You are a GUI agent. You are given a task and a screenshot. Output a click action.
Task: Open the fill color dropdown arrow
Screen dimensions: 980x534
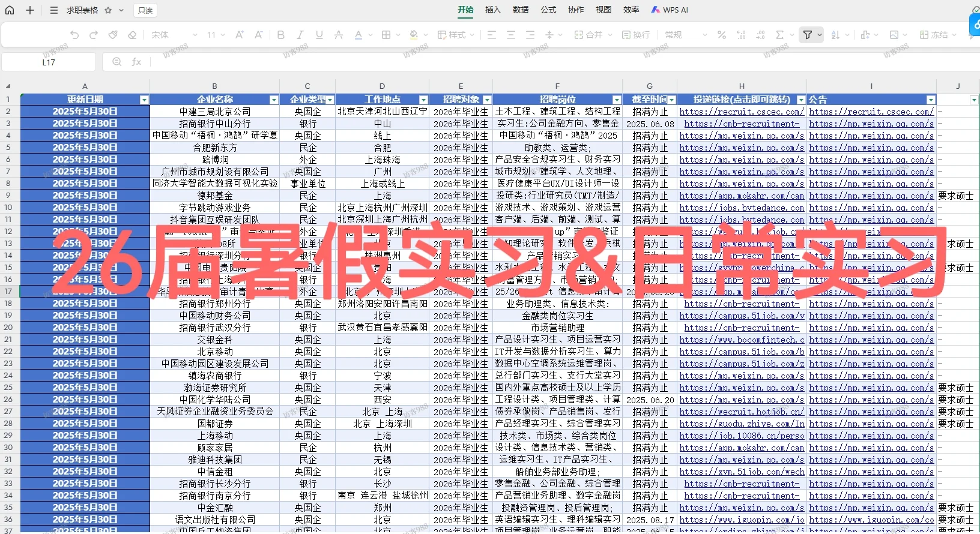click(426, 35)
